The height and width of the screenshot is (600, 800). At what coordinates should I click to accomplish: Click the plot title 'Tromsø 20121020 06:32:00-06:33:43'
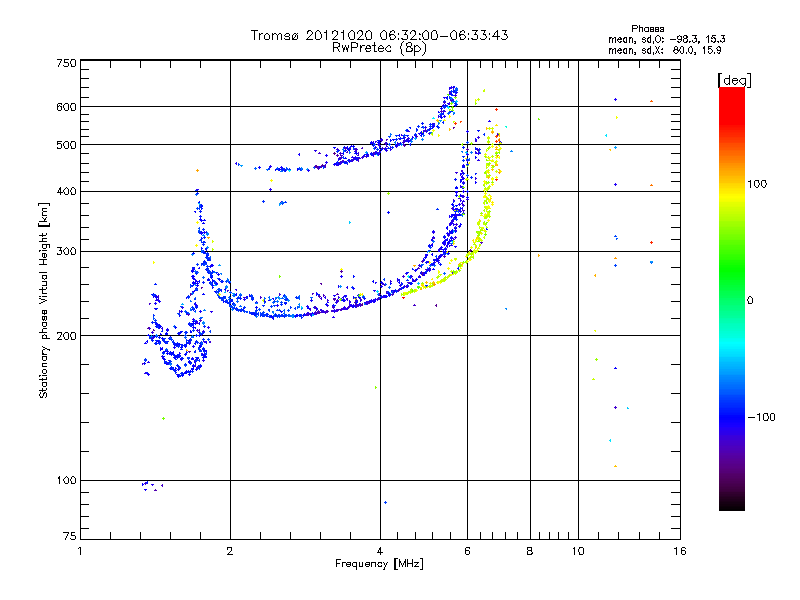(x=379, y=35)
